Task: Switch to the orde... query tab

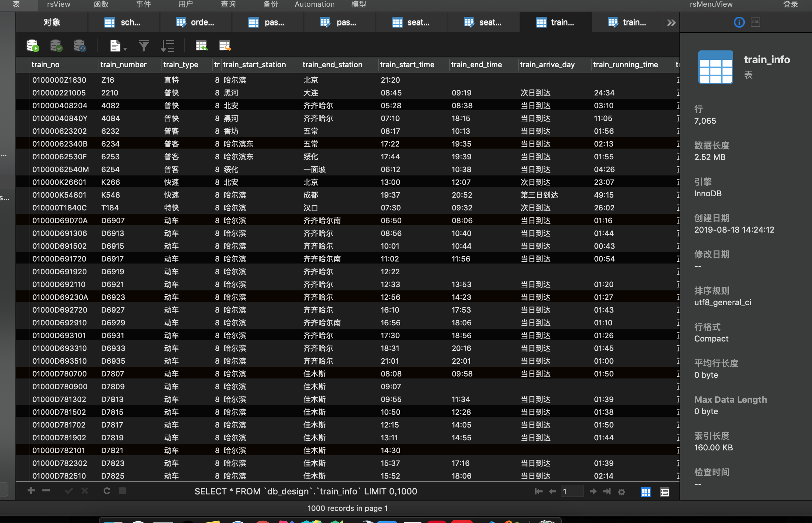Action: (x=196, y=23)
